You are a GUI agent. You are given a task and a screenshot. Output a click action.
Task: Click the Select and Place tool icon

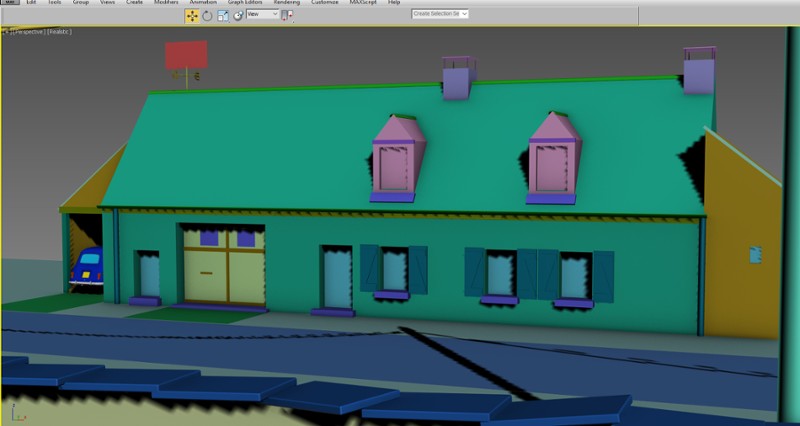[x=238, y=15]
